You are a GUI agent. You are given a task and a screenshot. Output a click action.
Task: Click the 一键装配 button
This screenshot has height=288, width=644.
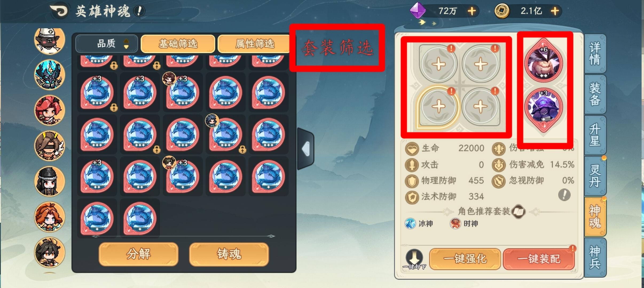click(x=539, y=259)
